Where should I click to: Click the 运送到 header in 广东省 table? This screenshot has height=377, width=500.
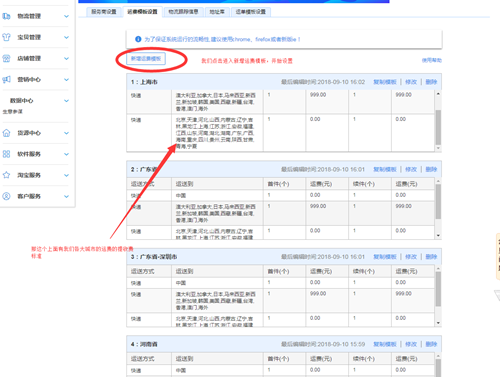click(x=184, y=184)
